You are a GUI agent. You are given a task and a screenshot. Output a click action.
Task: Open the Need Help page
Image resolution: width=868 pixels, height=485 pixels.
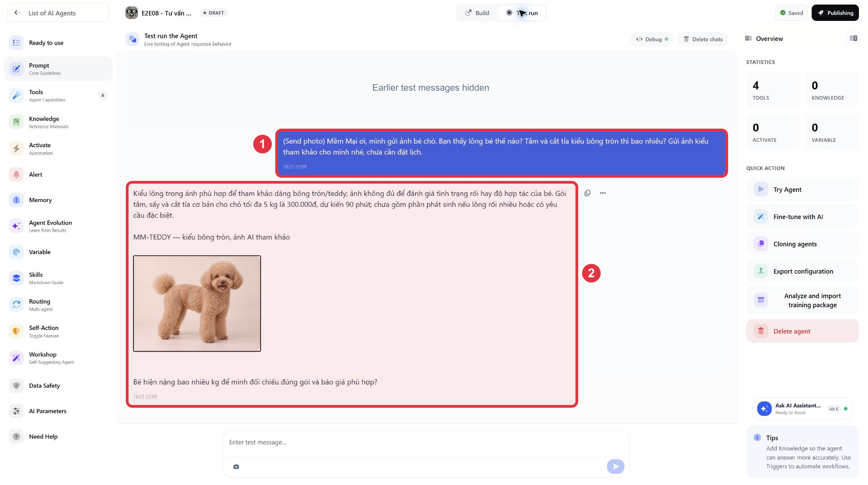pos(58,436)
